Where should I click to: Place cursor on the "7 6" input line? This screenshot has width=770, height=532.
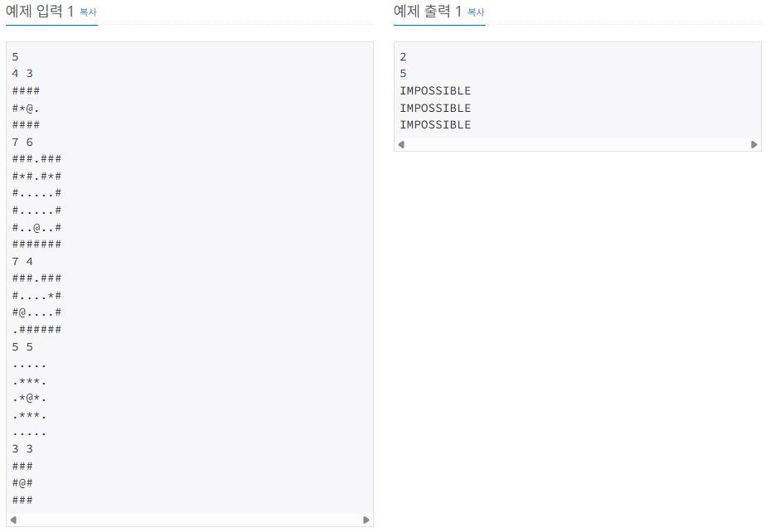22,142
